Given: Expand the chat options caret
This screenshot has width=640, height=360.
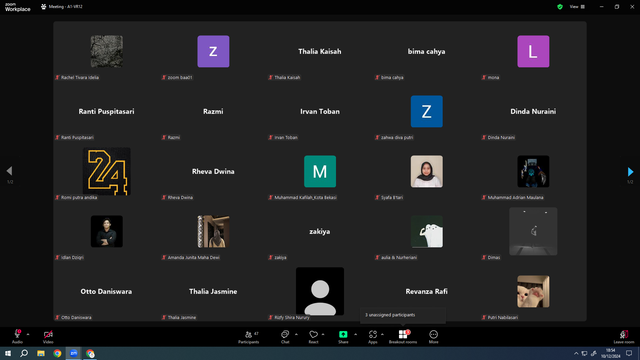Looking at the screenshot, I should (296, 334).
